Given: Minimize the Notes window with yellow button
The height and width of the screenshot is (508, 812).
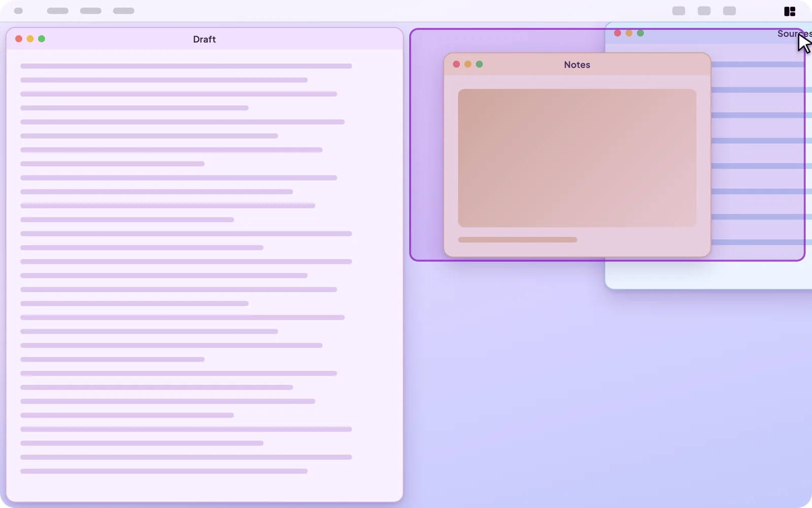Looking at the screenshot, I should (x=468, y=64).
